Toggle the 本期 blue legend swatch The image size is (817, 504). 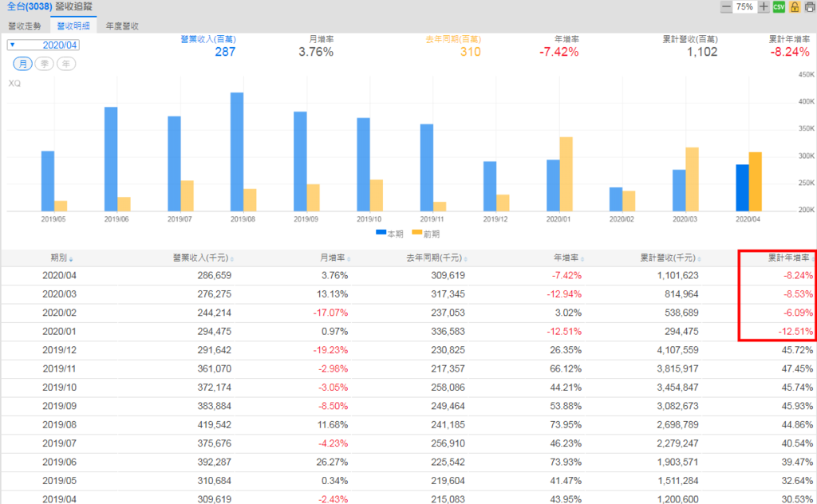[381, 233]
